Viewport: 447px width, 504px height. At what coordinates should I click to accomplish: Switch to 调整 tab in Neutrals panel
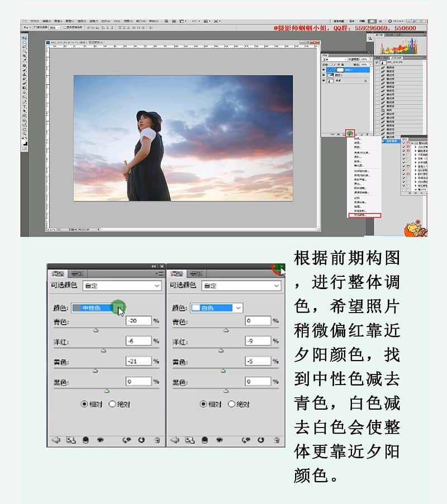pyautogui.click(x=58, y=274)
